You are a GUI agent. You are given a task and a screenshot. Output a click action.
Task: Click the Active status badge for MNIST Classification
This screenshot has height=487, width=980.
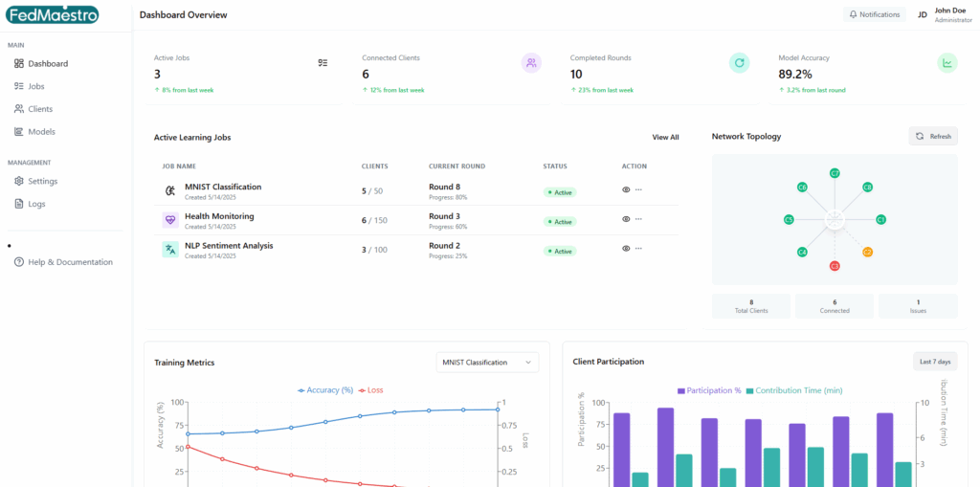(559, 192)
